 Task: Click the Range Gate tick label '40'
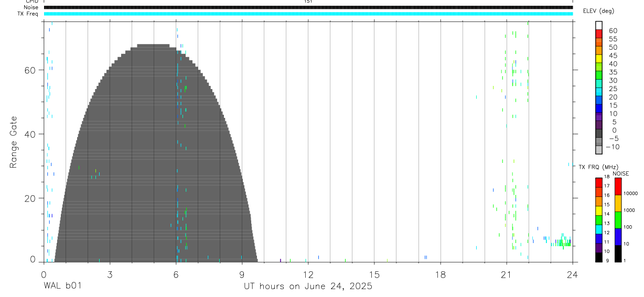coord(30,134)
